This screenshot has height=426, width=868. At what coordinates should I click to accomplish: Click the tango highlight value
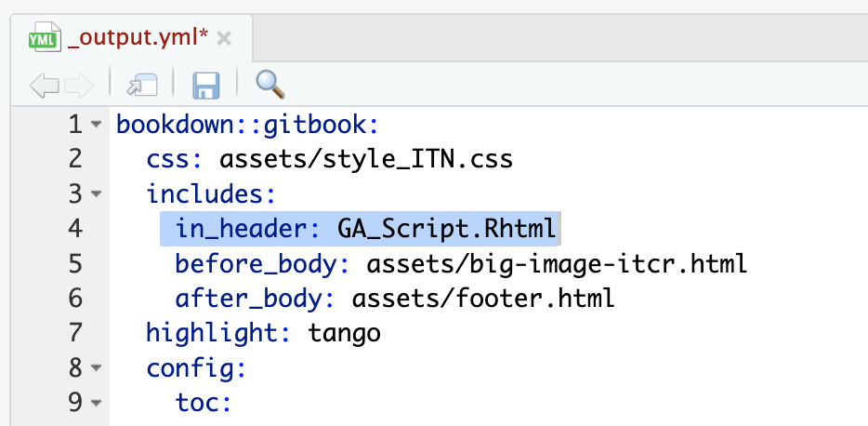[x=344, y=334]
